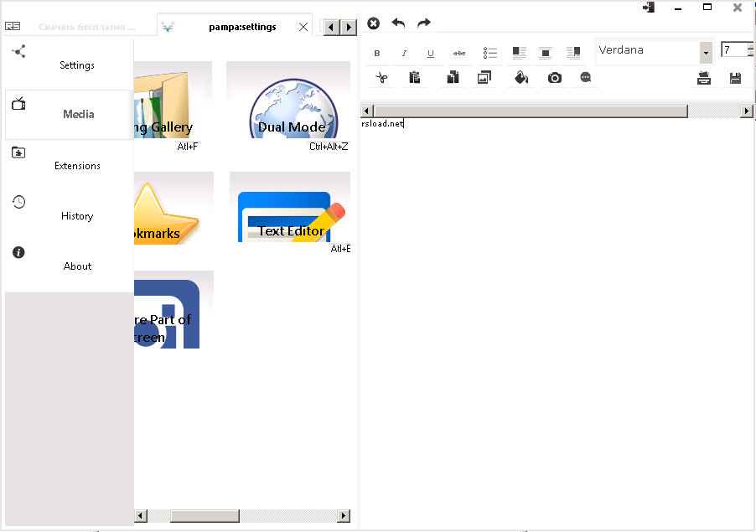Screen dimensions: 756x532
Task: Click the speech bubble comment icon
Action: click(585, 77)
